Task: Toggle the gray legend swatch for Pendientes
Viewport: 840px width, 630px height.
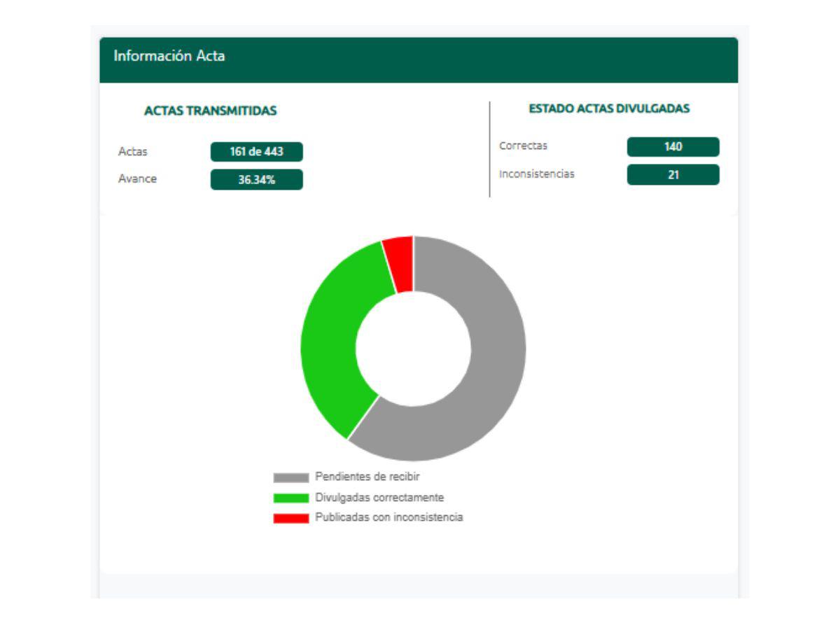Action: (290, 477)
